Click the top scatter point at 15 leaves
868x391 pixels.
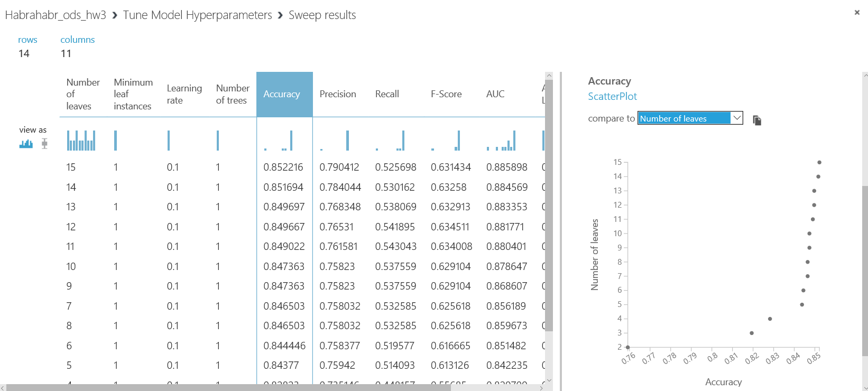pyautogui.click(x=819, y=162)
